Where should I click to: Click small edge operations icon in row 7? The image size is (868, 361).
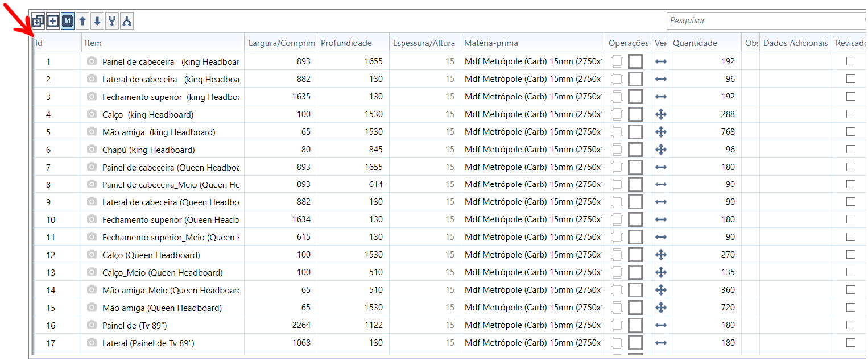pos(617,167)
